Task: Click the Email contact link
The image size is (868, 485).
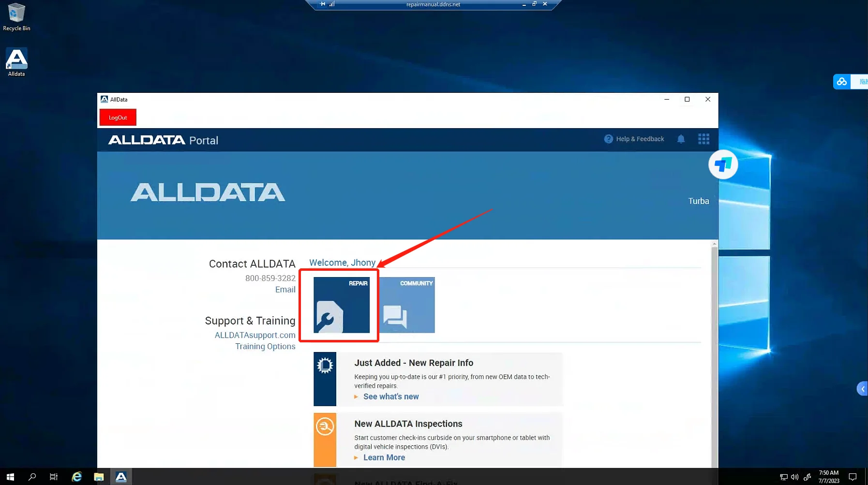Action: point(285,290)
